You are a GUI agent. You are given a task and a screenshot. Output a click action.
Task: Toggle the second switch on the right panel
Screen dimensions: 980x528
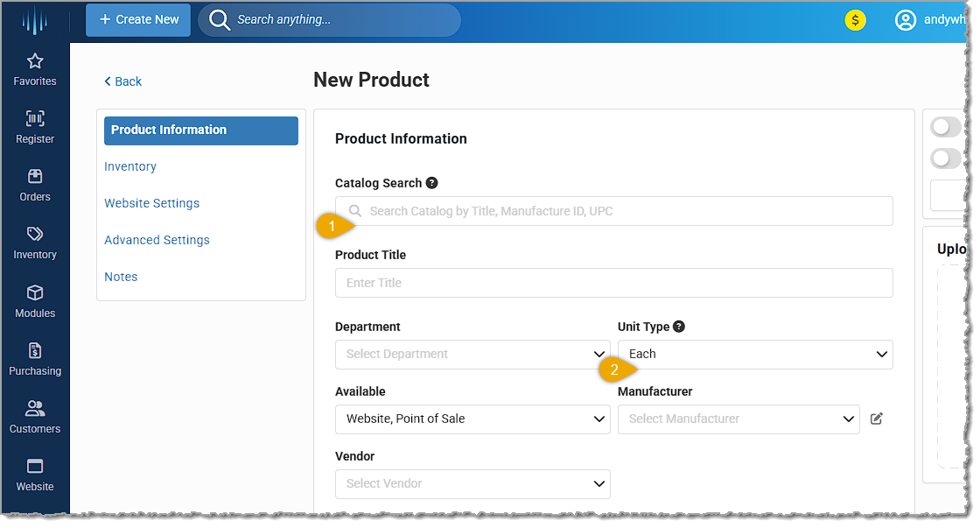coord(946,158)
